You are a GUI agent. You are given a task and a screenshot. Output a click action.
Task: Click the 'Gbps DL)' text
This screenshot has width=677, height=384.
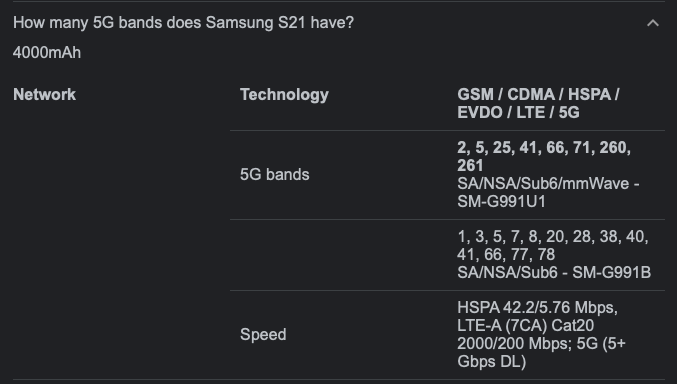point(492,362)
